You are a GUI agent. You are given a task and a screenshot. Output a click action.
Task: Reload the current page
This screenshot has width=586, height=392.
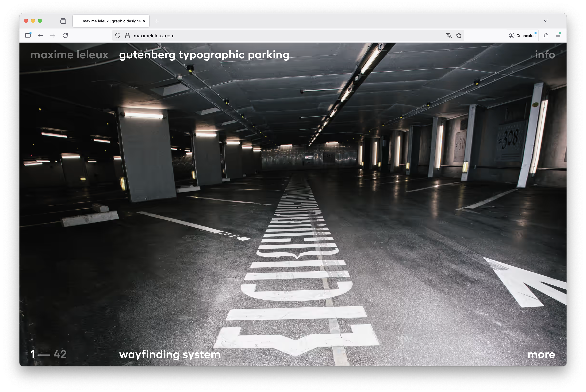tap(65, 35)
